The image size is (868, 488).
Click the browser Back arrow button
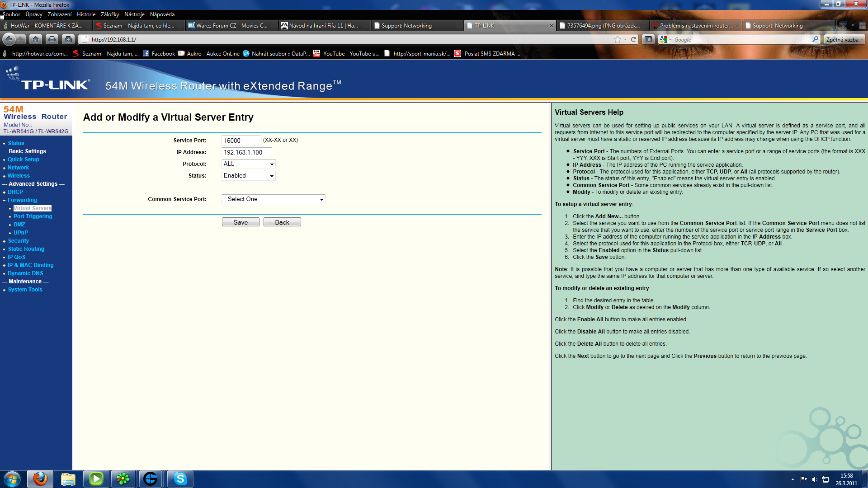pos(9,39)
